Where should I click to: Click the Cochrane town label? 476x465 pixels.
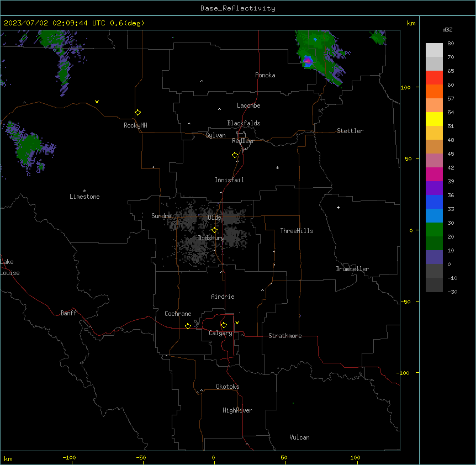tap(178, 314)
